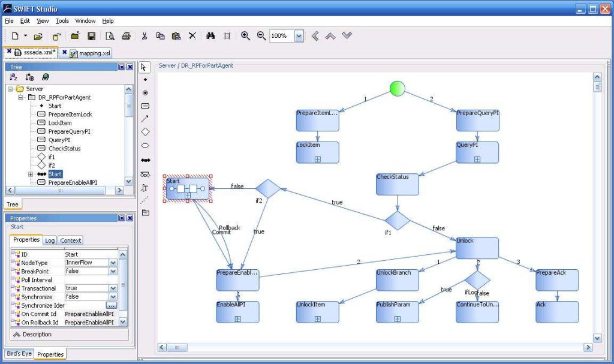Click the ellipsis button for Synchronize Ider

tap(111, 306)
